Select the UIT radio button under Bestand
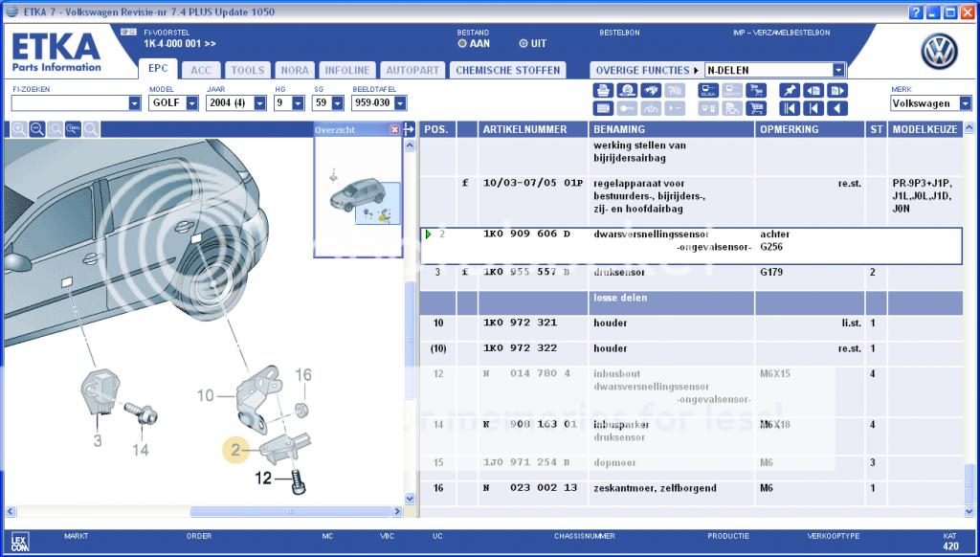This screenshot has width=980, height=557. tap(523, 43)
